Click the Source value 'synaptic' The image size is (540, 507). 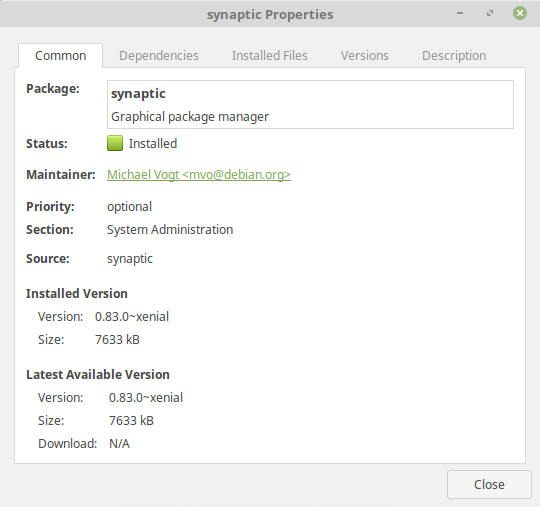click(130, 259)
